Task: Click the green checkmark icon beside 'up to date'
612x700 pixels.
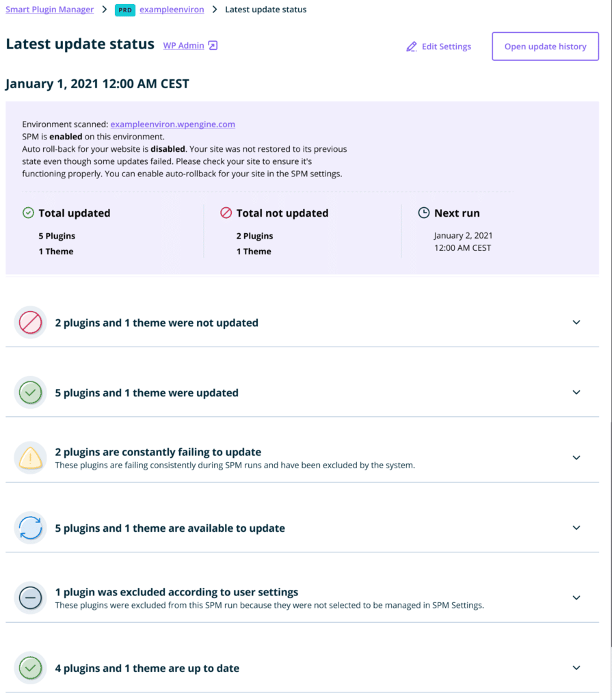Action: coord(30,668)
